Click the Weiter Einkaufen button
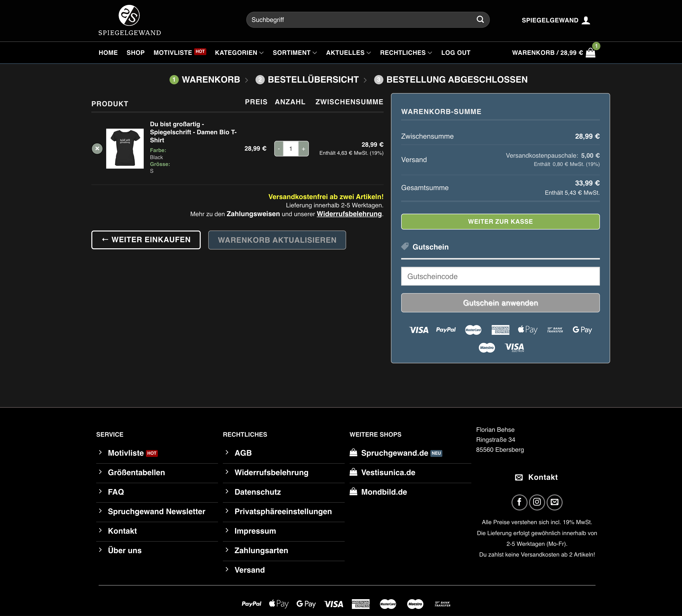 click(146, 240)
